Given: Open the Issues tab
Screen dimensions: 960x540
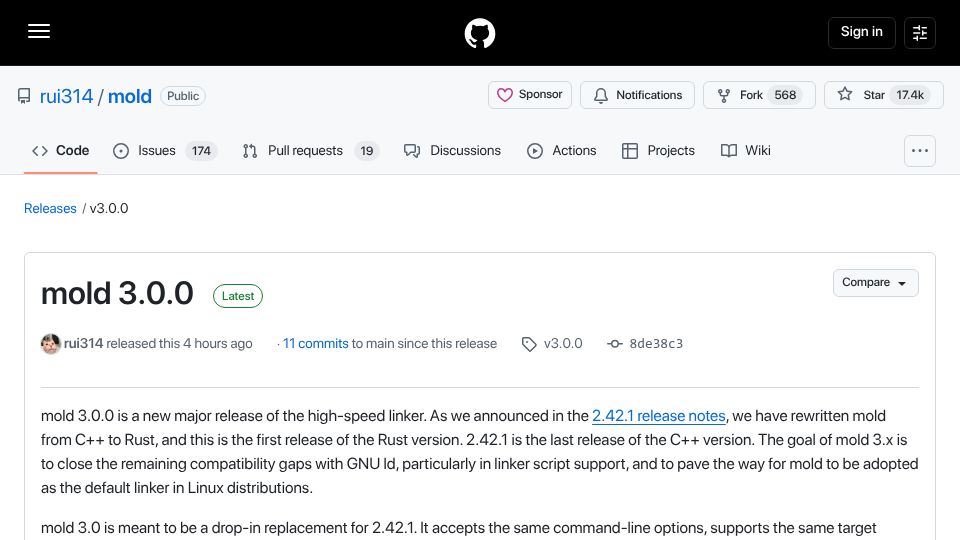Looking at the screenshot, I should pyautogui.click(x=165, y=151).
